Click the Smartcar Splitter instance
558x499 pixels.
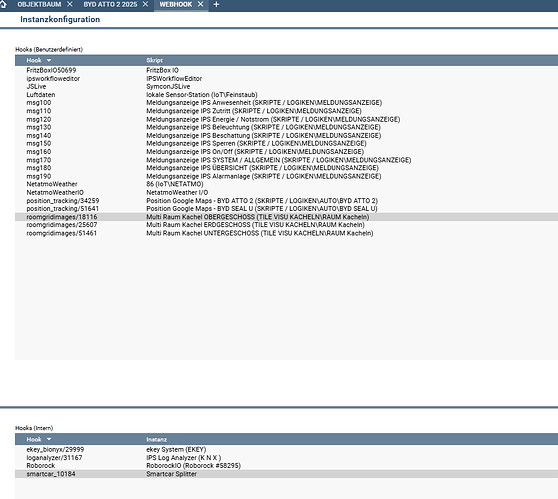coord(172,474)
